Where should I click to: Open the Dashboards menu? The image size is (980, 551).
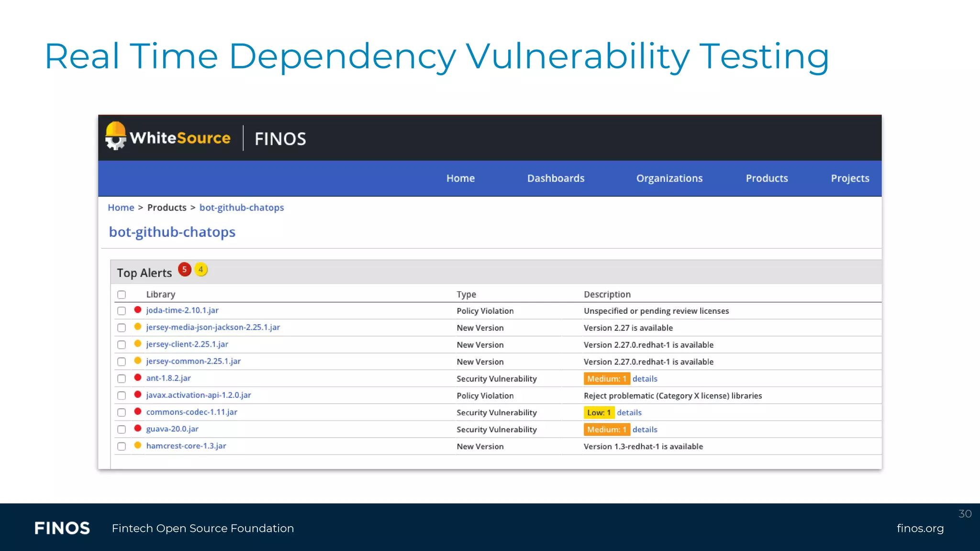pos(556,178)
